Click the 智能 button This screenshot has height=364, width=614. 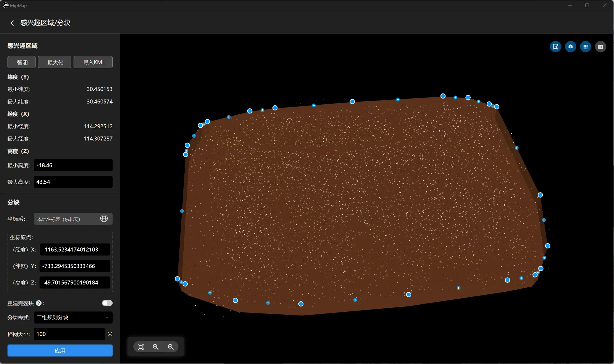pos(22,62)
